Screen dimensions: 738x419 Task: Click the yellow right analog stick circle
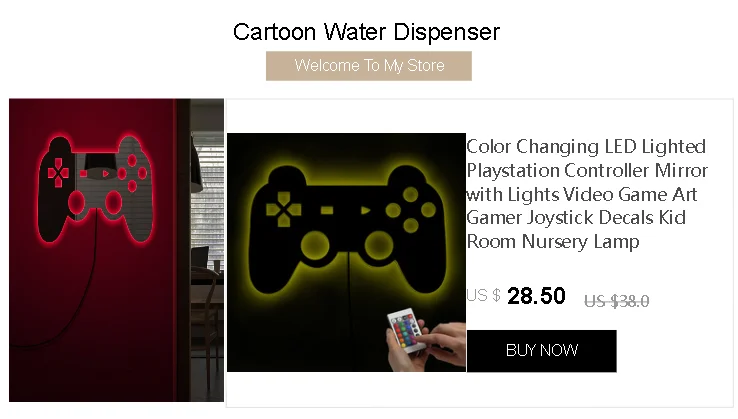pyautogui.click(x=379, y=245)
